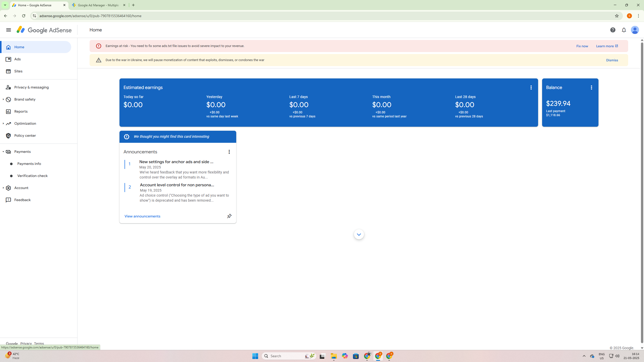Viewport: 644px width, 362px height.
Task: Switch to Google Ad Manager tab
Action: click(x=99, y=5)
